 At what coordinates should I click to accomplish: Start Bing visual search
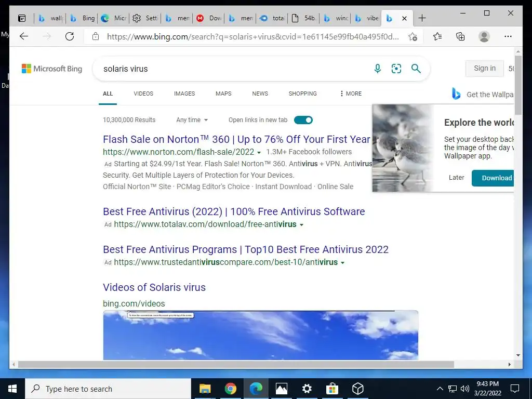[396, 69]
